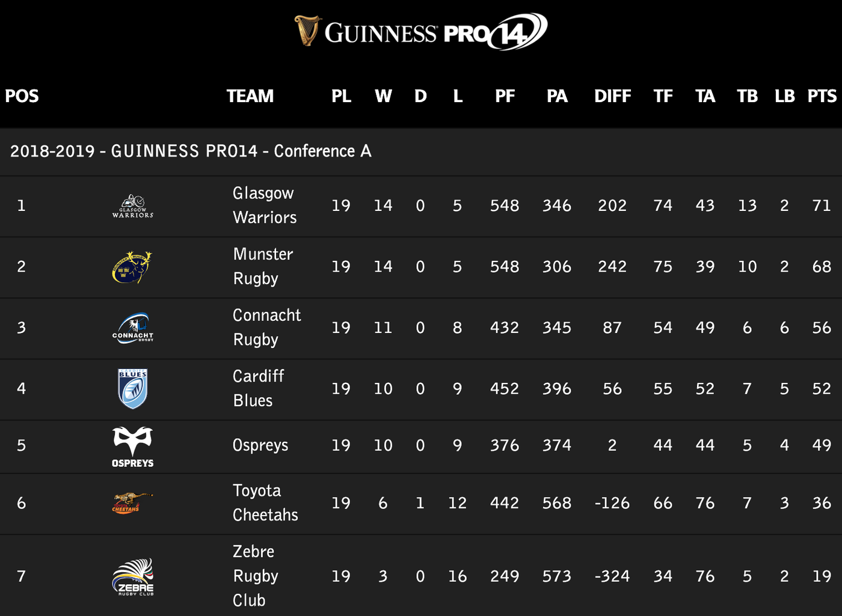The height and width of the screenshot is (616, 842).
Task: Select the Toyota Cheetahs team name
Action: [265, 503]
